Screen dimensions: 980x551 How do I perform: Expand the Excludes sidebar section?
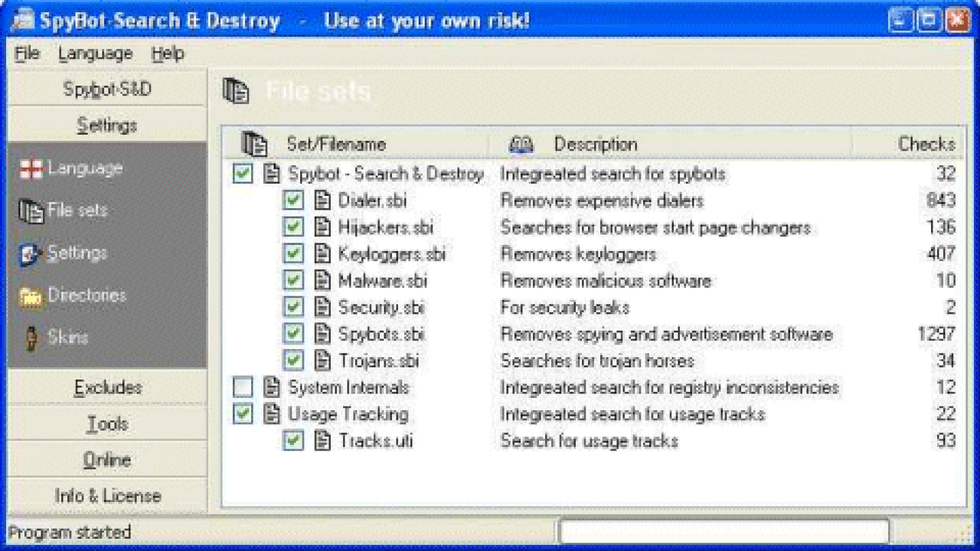[107, 387]
